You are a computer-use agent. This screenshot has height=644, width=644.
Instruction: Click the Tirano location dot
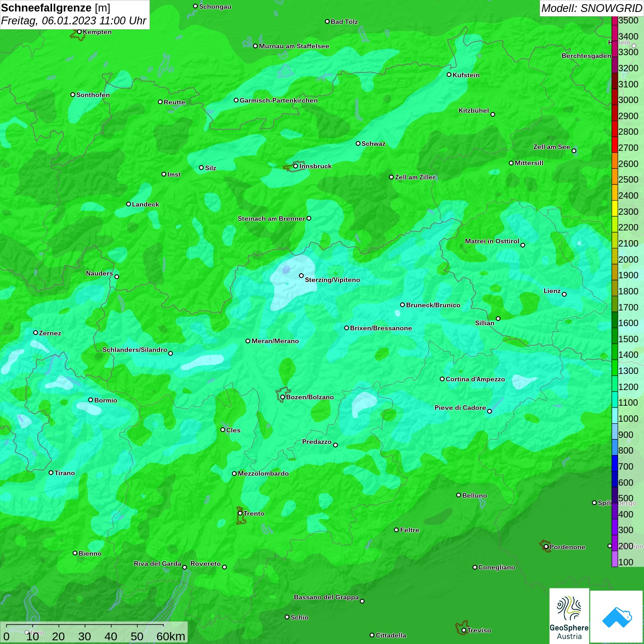tap(51, 472)
